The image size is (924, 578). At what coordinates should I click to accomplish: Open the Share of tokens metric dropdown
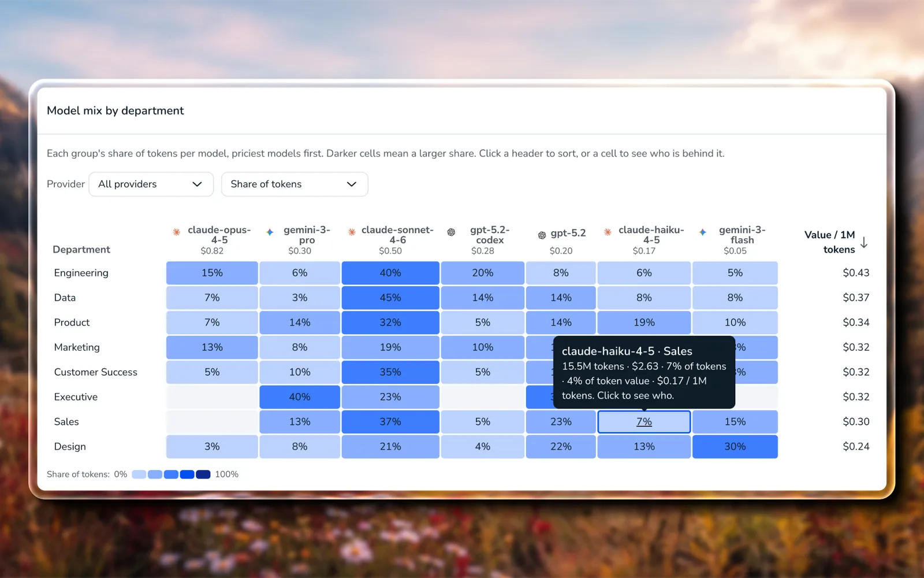click(x=295, y=184)
